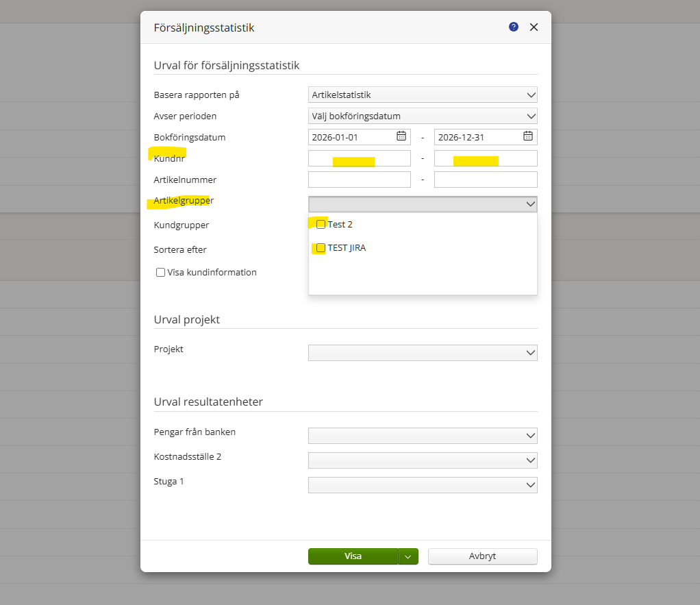Check the TEST JIRA article group
This screenshot has height=605, width=700.
coord(321,248)
